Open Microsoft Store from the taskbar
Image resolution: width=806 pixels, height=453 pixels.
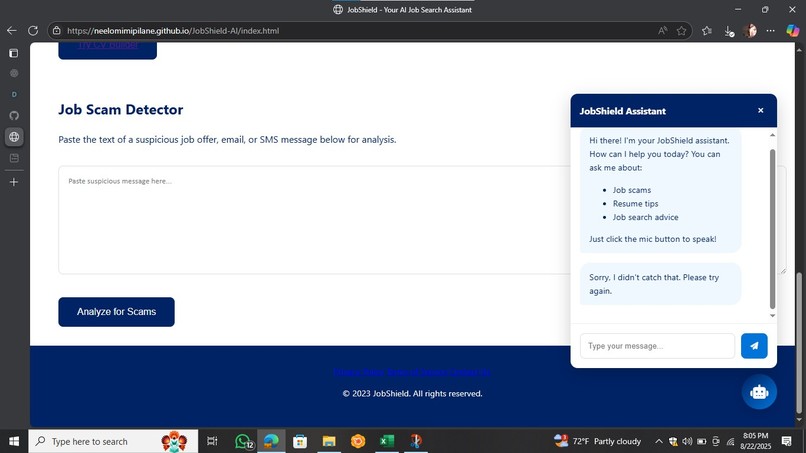click(x=300, y=441)
